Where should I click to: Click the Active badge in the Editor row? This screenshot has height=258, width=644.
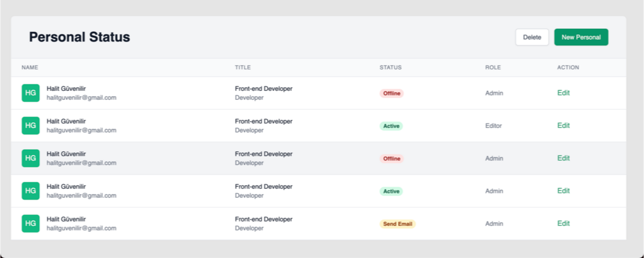click(x=391, y=126)
